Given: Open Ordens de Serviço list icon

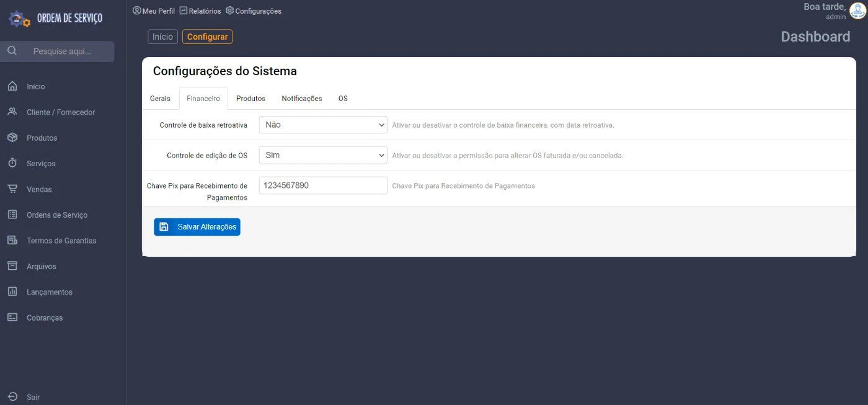Looking at the screenshot, I should [12, 215].
